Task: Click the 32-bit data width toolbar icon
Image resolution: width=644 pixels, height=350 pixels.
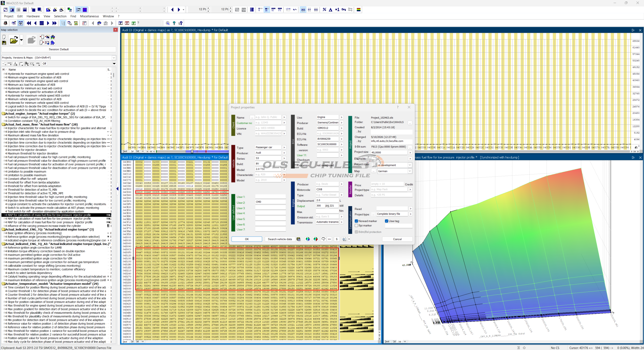Action: point(273,10)
